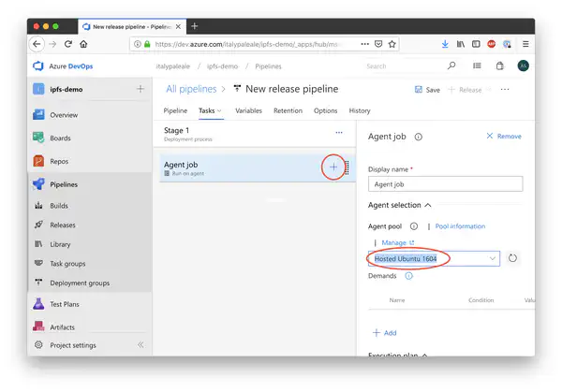
Task: Click the Demands info icon
Action: pos(410,276)
